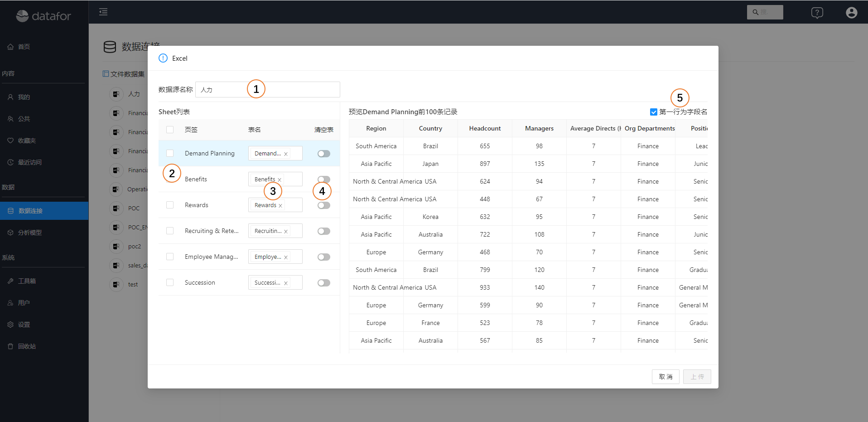Clear the Successi... table name tag x
868x422 pixels.
[x=286, y=283]
